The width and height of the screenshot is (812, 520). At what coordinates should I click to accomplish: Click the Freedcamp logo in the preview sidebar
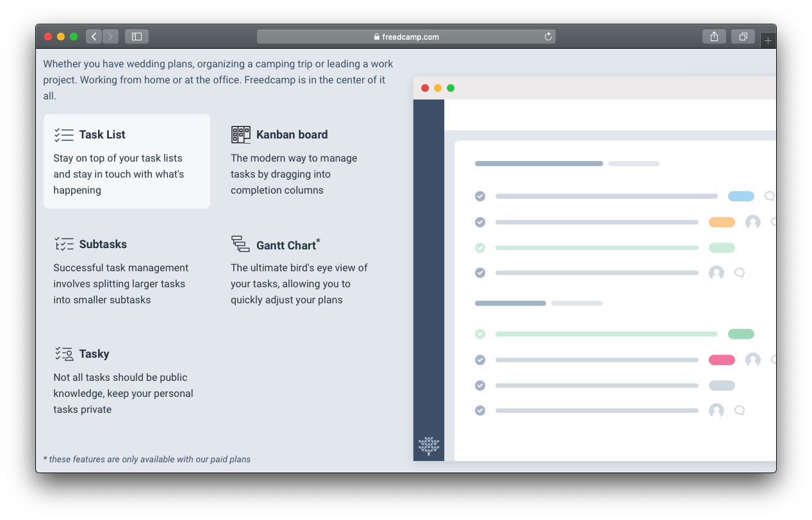(429, 445)
